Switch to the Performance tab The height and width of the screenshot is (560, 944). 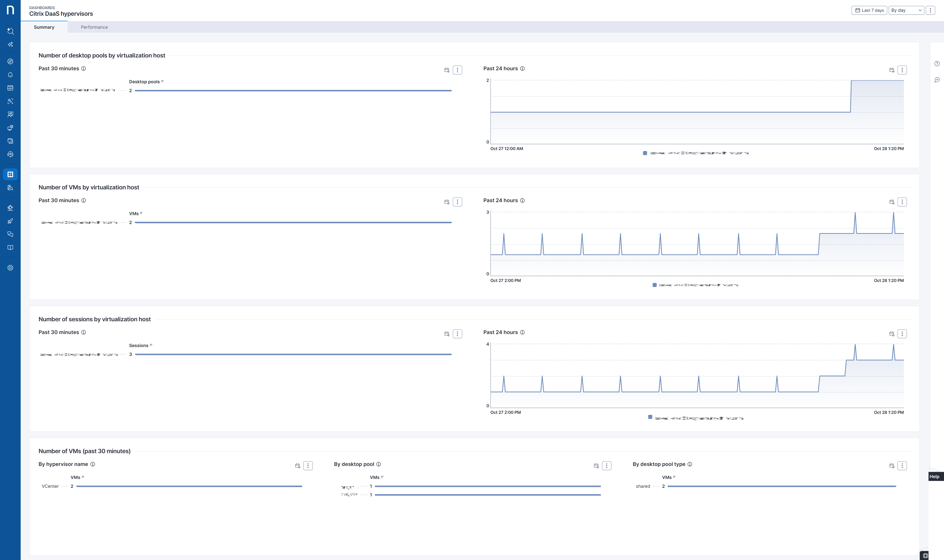click(x=94, y=27)
